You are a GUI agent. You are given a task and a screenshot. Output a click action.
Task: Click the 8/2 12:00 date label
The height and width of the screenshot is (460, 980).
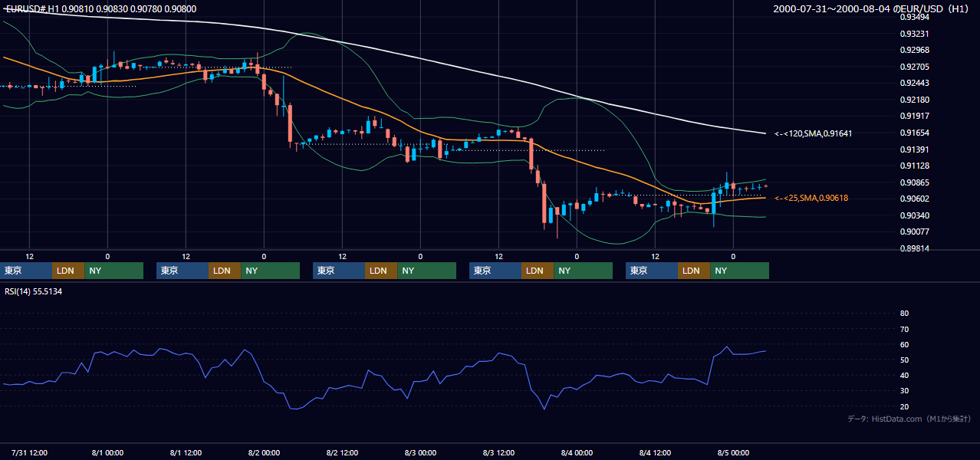pyautogui.click(x=342, y=452)
